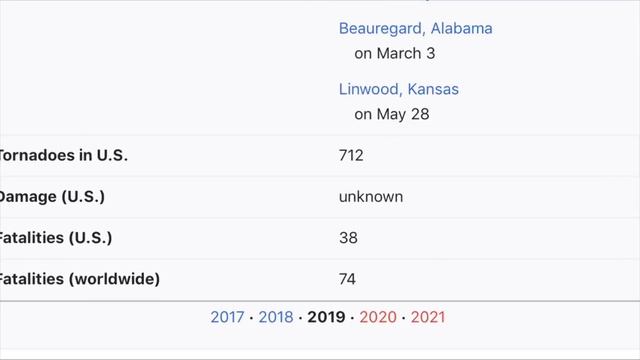Select the 'Damage (U.S.)' row label
This screenshot has width=640, height=360.
[52, 197]
